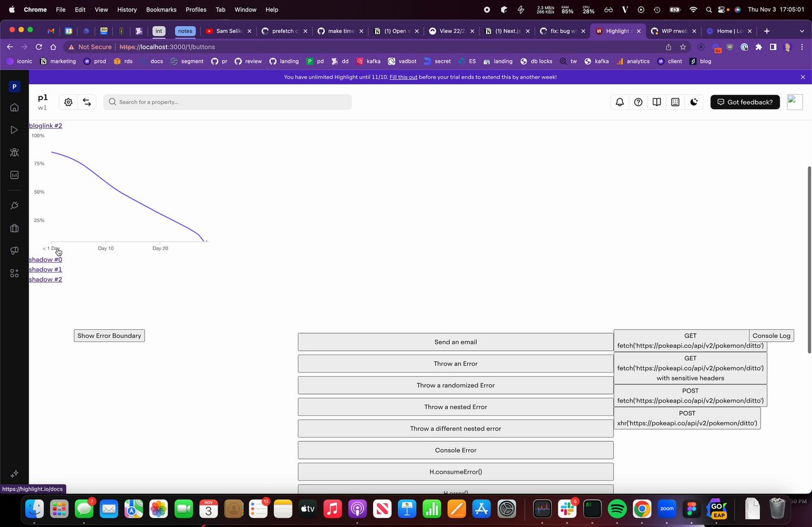Open the bloglink #2 link
This screenshot has width=812, height=527.
tap(46, 126)
